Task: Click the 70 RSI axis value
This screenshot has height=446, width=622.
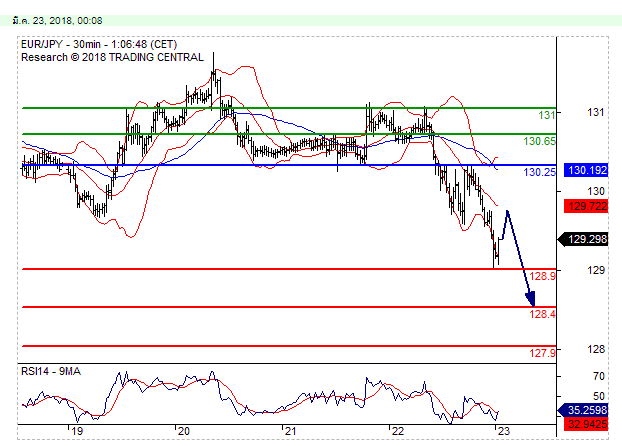Action: tap(599, 376)
